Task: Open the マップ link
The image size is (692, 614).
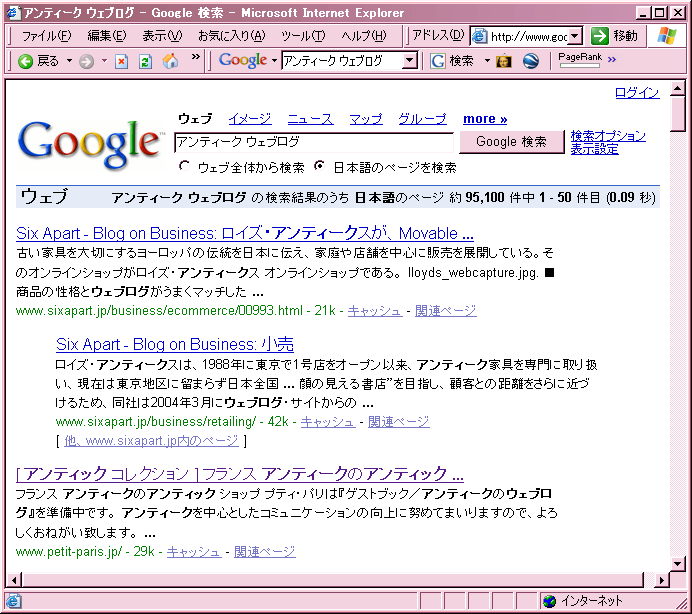Action: [x=366, y=119]
